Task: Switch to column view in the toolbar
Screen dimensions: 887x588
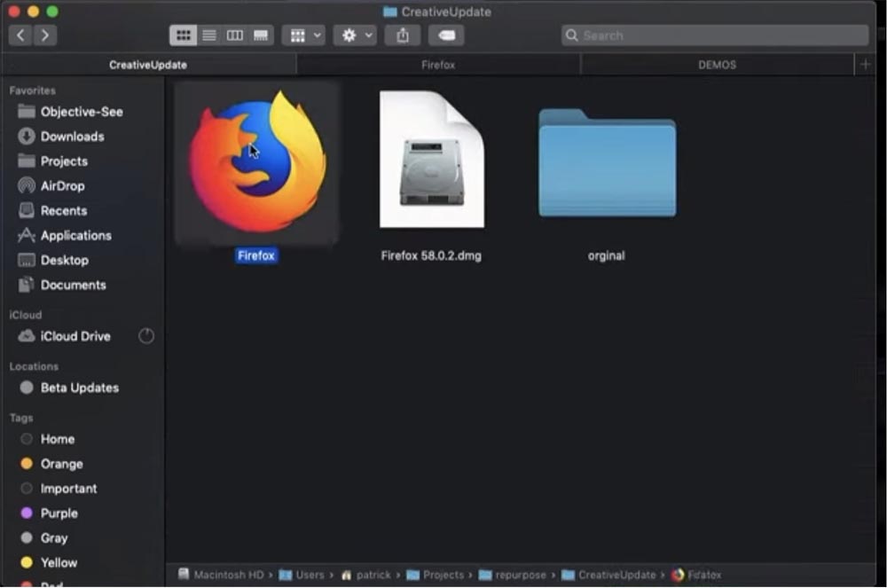Action: (x=235, y=35)
